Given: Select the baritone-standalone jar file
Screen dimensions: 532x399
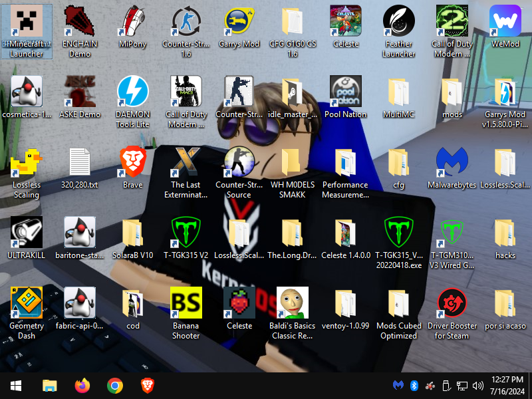Looking at the screenshot, I should (x=80, y=238).
